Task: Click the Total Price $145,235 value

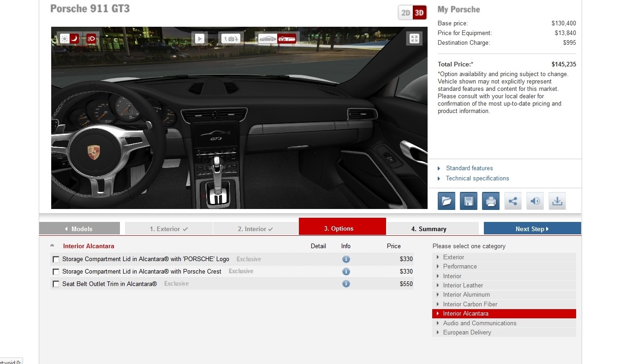Action: (564, 65)
